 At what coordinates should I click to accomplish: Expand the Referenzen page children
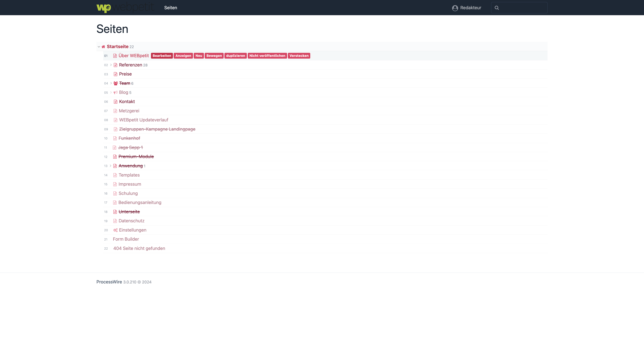pos(111,65)
